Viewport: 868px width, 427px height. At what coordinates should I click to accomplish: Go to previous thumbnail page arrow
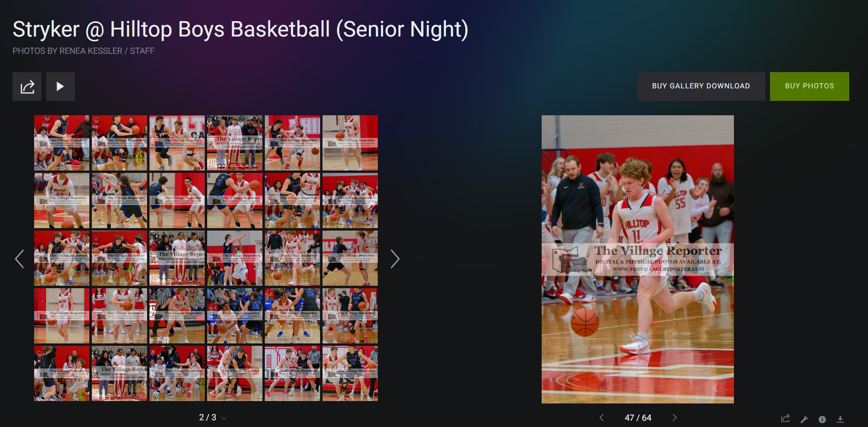pos(19,259)
